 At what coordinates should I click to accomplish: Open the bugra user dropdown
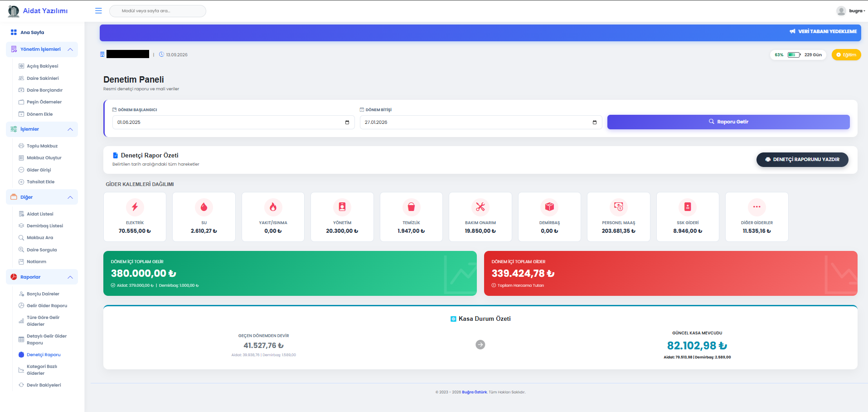851,11
